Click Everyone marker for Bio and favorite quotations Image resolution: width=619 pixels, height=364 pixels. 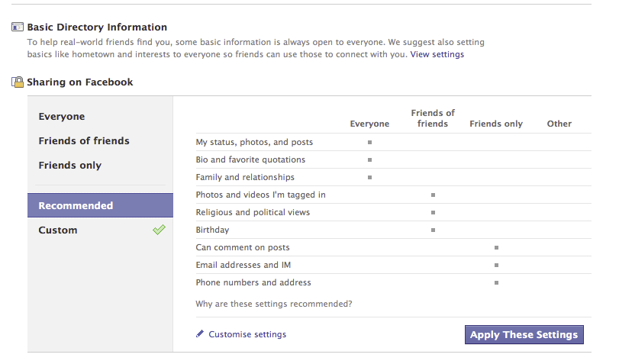pos(370,160)
